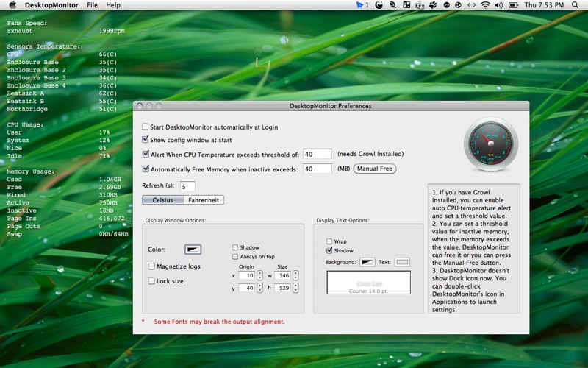Click the Used 1.04GB memory row
This screenshot has height=368, width=588.
[64, 179]
